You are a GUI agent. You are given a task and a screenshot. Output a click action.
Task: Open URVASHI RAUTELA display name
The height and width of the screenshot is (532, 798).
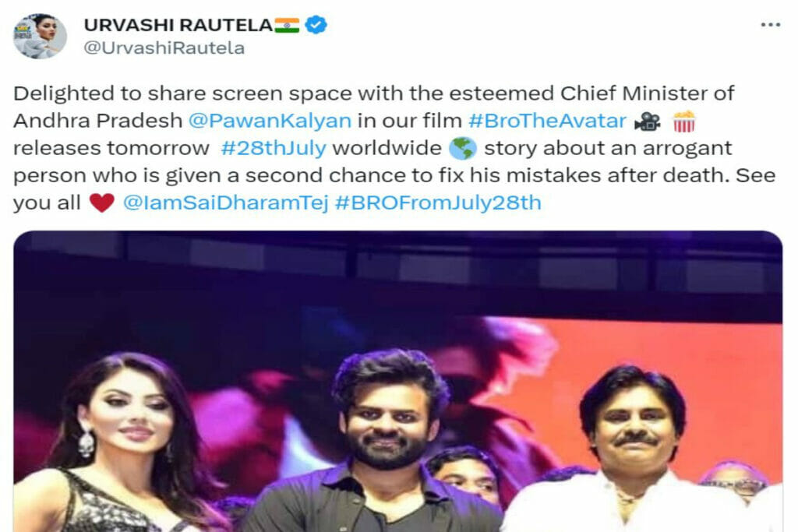pos(178,25)
